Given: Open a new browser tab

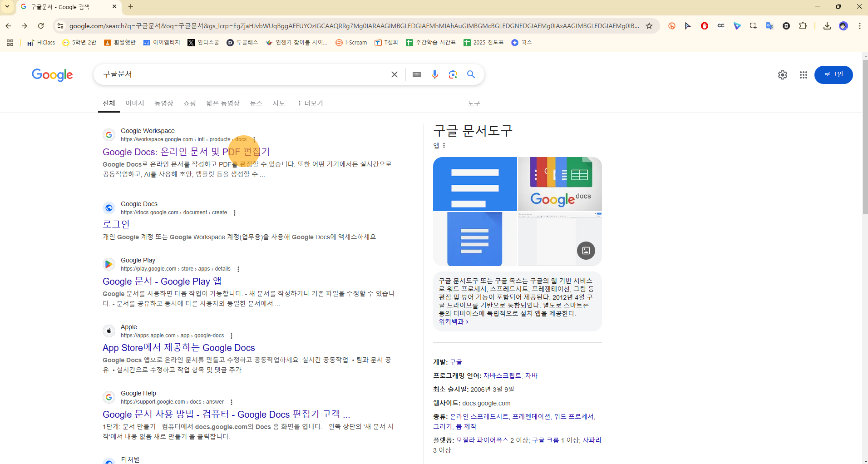Looking at the screenshot, I should tap(131, 6).
